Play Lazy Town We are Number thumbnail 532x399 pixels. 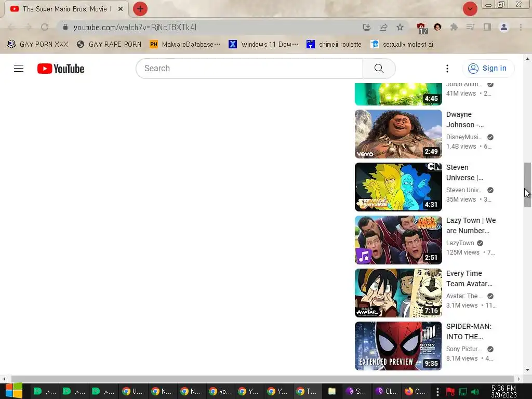(398, 240)
